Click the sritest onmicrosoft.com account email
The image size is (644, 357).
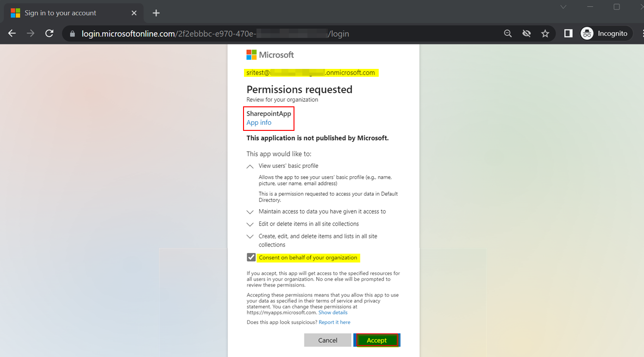click(x=311, y=73)
